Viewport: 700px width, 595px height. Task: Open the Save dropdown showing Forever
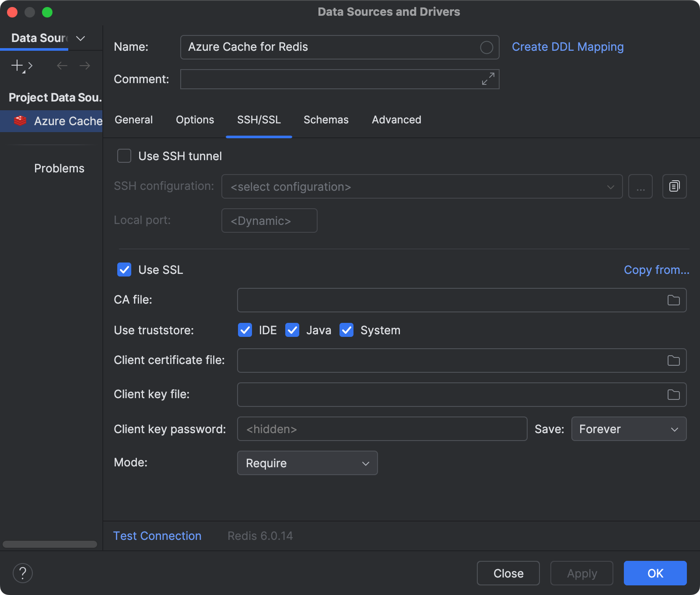(628, 429)
